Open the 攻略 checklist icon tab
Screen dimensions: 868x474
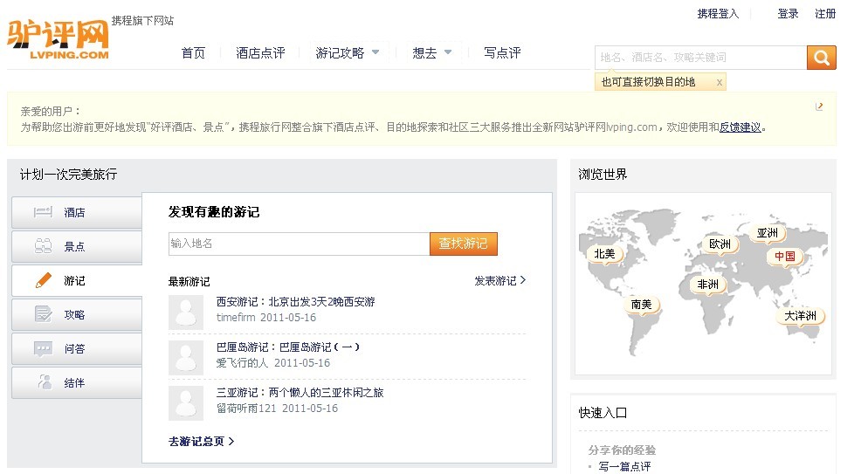pyautogui.click(x=75, y=314)
